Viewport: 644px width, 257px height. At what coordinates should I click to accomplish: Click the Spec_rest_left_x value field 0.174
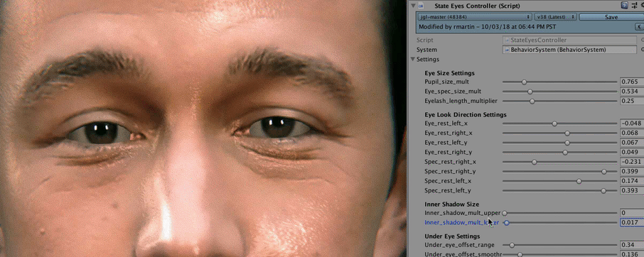point(632,181)
